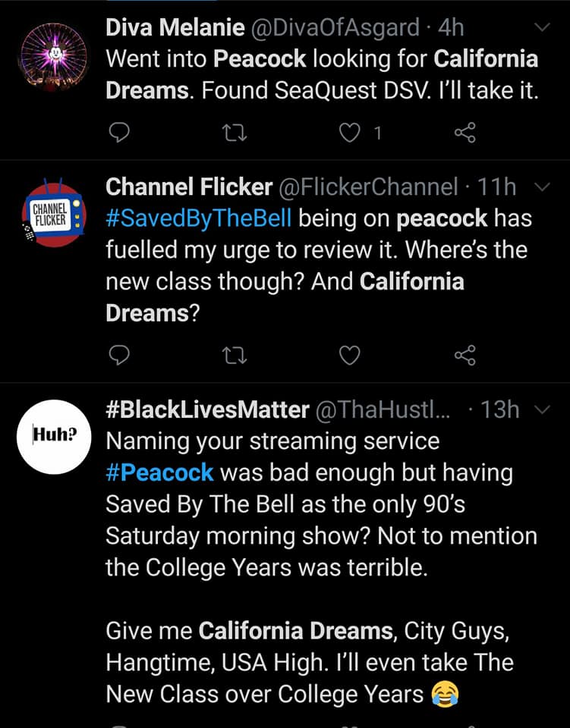This screenshot has height=728, width=570.
Task: Retweet Diva Melanie's SeaQuest DSV tweet
Action: [235, 133]
